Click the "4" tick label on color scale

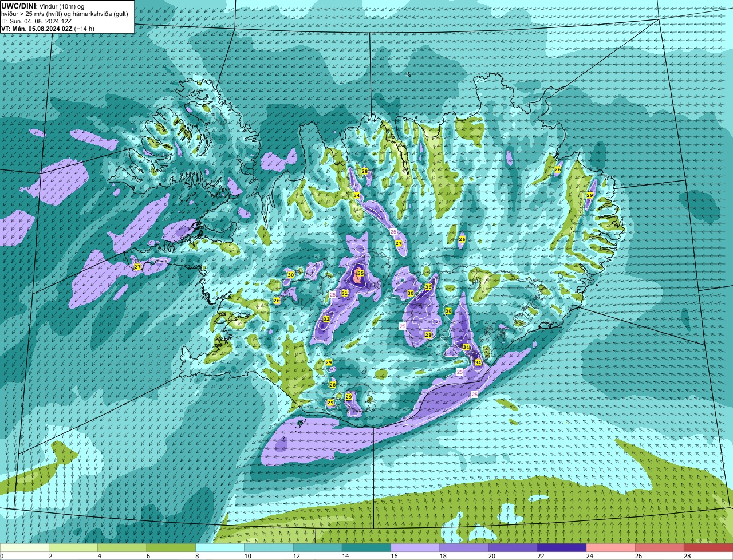[99, 556]
